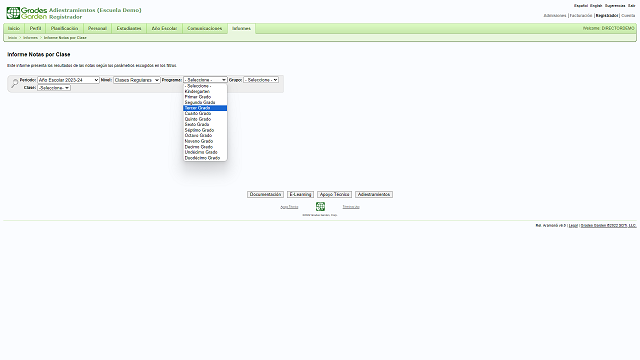Click the active Informes tab

point(242,29)
